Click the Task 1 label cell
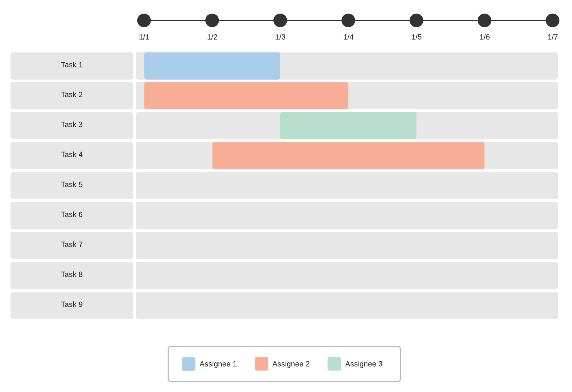The image size is (572, 392). [x=72, y=66]
